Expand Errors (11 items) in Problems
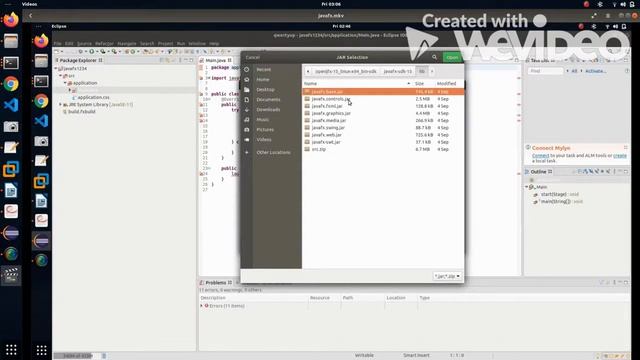The image size is (640, 360). pyautogui.click(x=202, y=306)
